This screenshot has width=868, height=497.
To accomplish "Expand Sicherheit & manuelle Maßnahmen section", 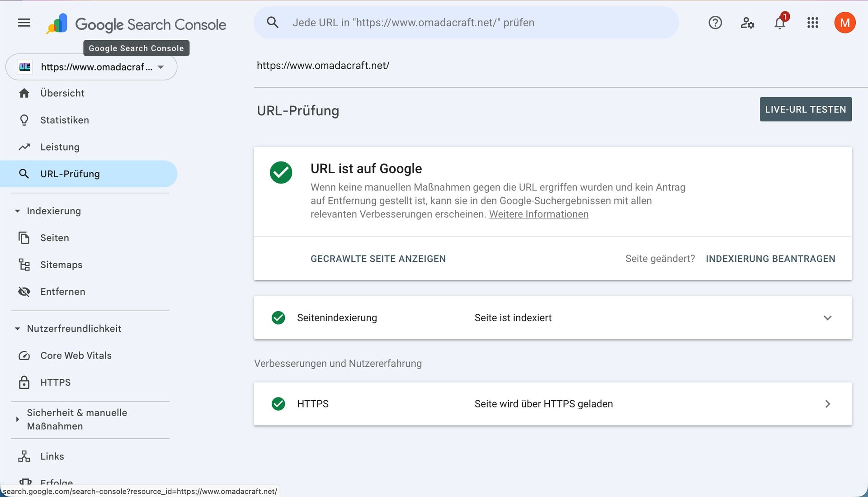I will click(x=18, y=419).
